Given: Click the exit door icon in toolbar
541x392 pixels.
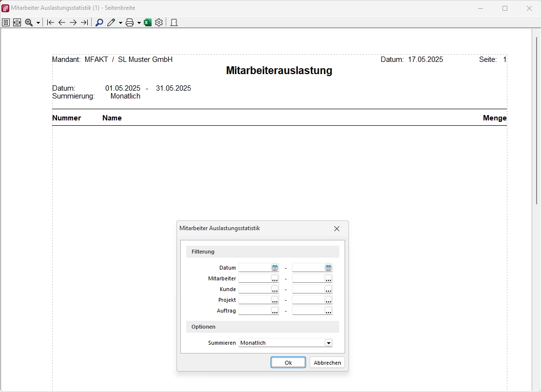Looking at the screenshot, I should pos(174,22).
